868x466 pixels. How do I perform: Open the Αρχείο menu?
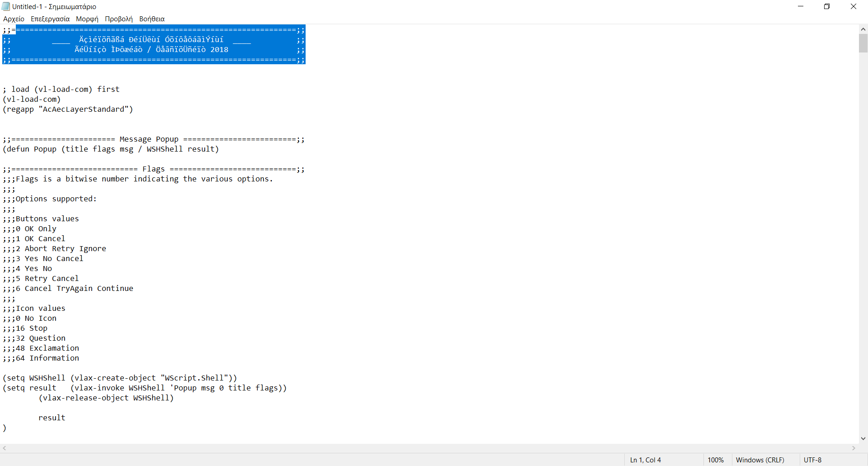(x=14, y=19)
